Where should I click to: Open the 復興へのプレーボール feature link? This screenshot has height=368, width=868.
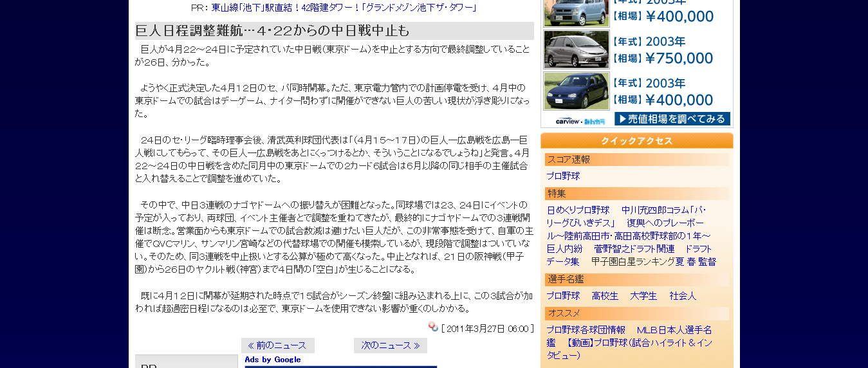tap(629, 229)
